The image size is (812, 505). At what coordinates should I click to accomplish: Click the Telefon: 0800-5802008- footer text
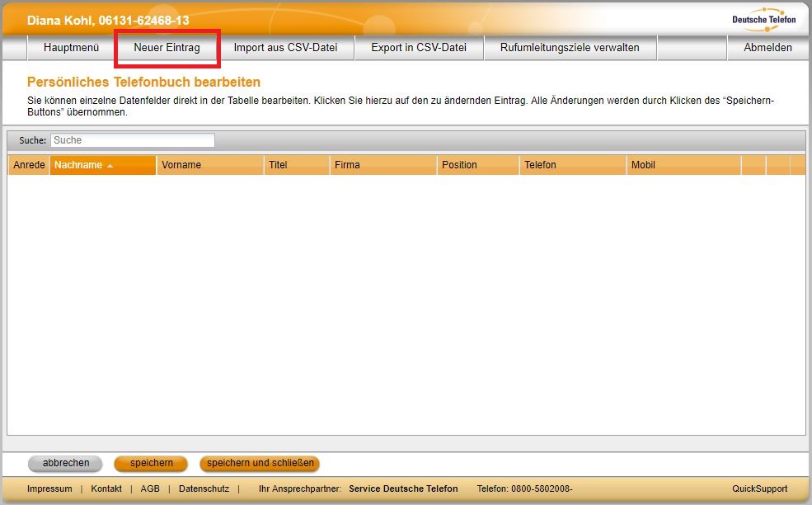point(524,489)
